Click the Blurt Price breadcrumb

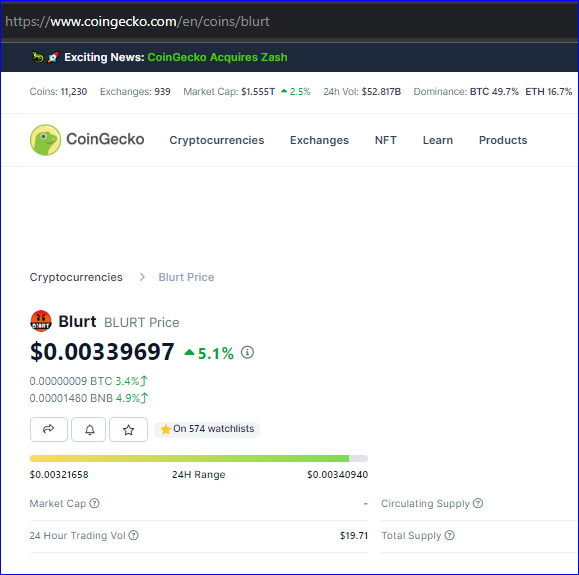(186, 277)
